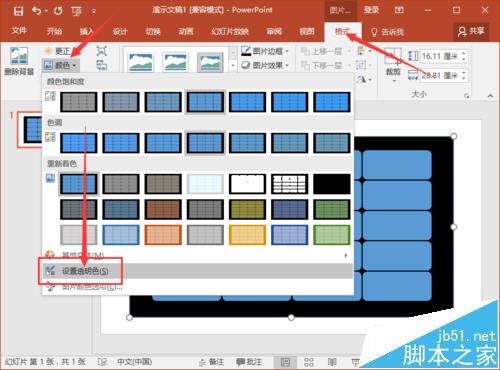Select the last most vivid saturation swatch
Screen dimensions: 500x370
click(x=332, y=102)
